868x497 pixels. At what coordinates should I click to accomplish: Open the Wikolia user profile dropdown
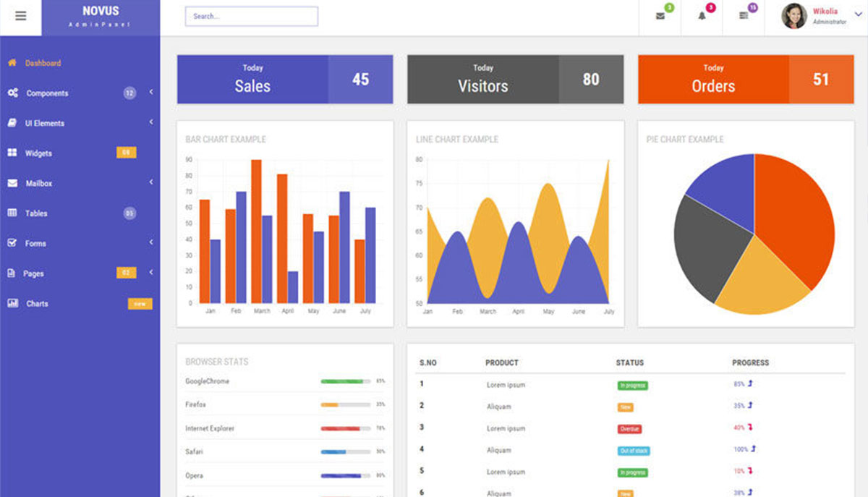tap(858, 15)
